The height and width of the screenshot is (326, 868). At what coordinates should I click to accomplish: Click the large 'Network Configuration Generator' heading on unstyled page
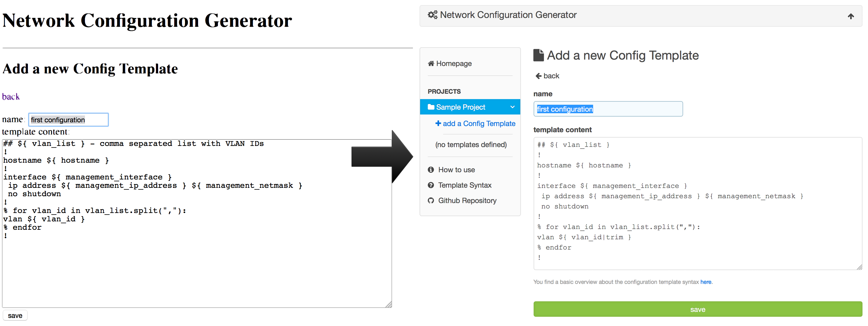147,20
